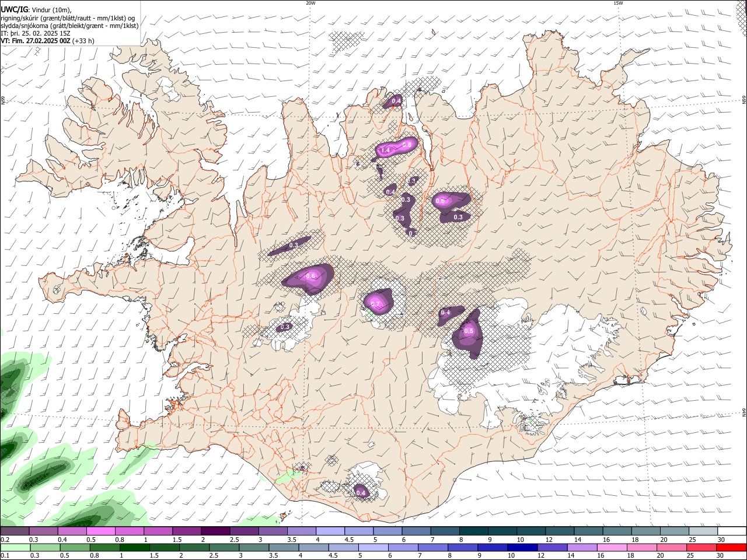747x560 pixels.
Task: Select bright red swatch after 30
Action: pyautogui.click(x=732, y=547)
